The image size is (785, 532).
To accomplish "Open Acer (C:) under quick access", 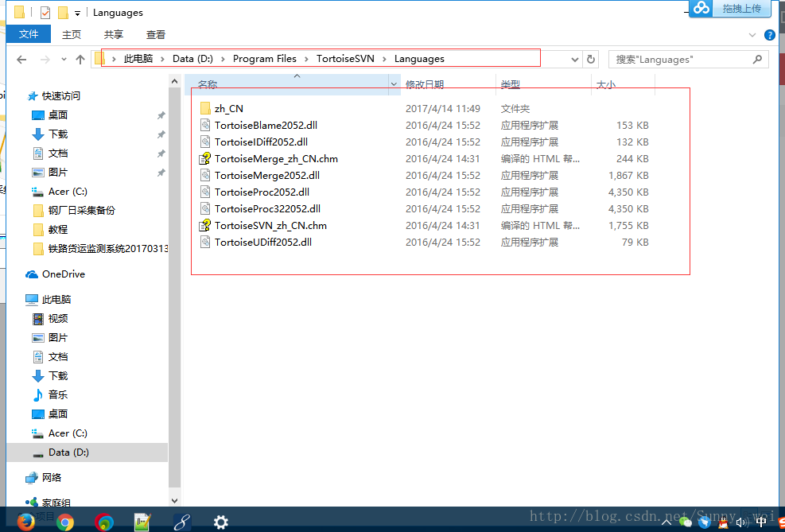I will click(68, 192).
